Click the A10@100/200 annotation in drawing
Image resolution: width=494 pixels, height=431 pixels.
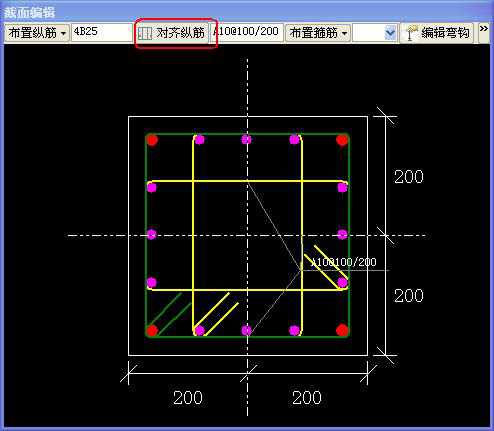point(344,262)
